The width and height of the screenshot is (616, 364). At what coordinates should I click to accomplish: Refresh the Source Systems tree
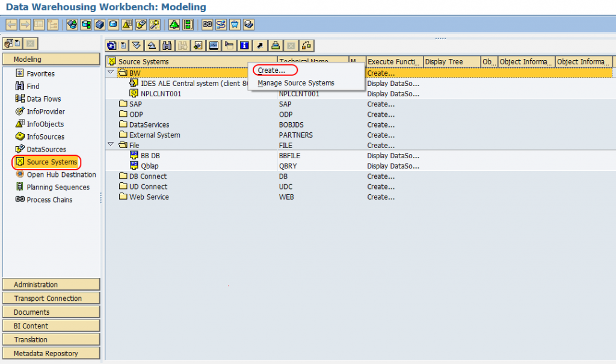(111, 46)
